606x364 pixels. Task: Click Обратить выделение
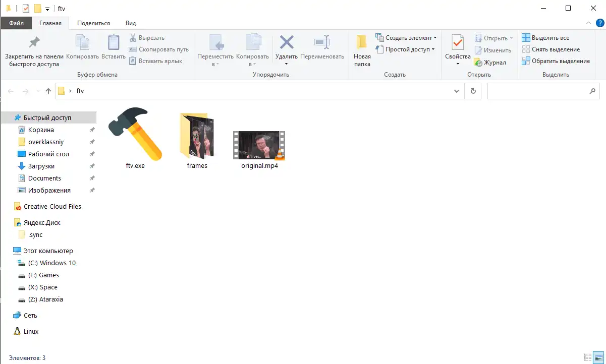point(556,61)
